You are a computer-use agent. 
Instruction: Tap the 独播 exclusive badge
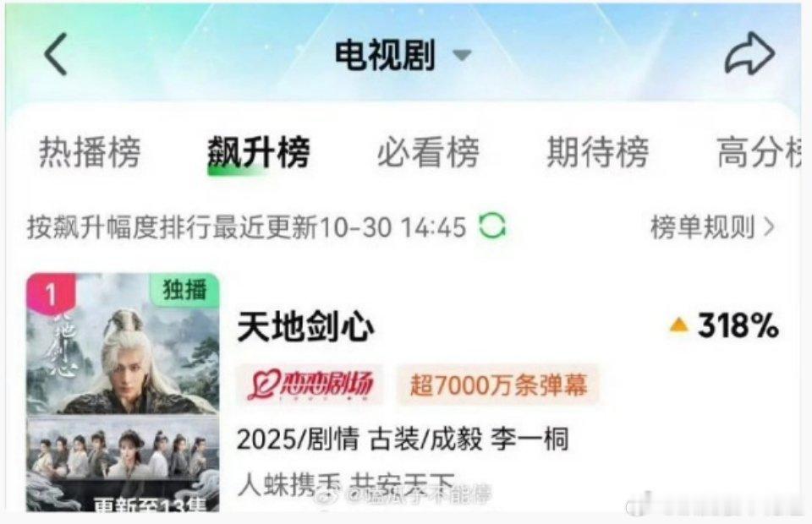pyautogui.click(x=184, y=289)
